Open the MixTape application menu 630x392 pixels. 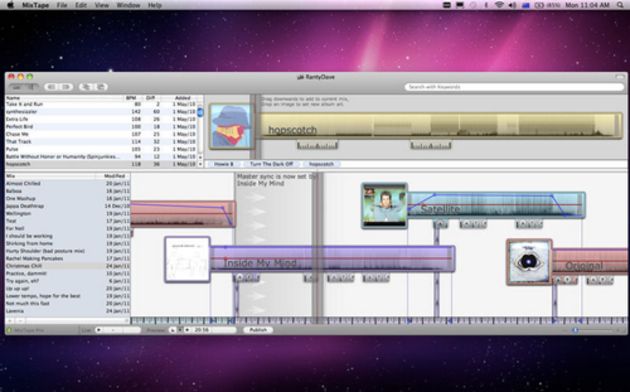point(36,5)
